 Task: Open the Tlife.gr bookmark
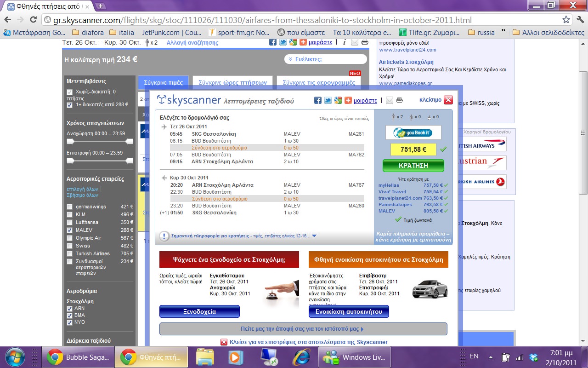point(429,32)
